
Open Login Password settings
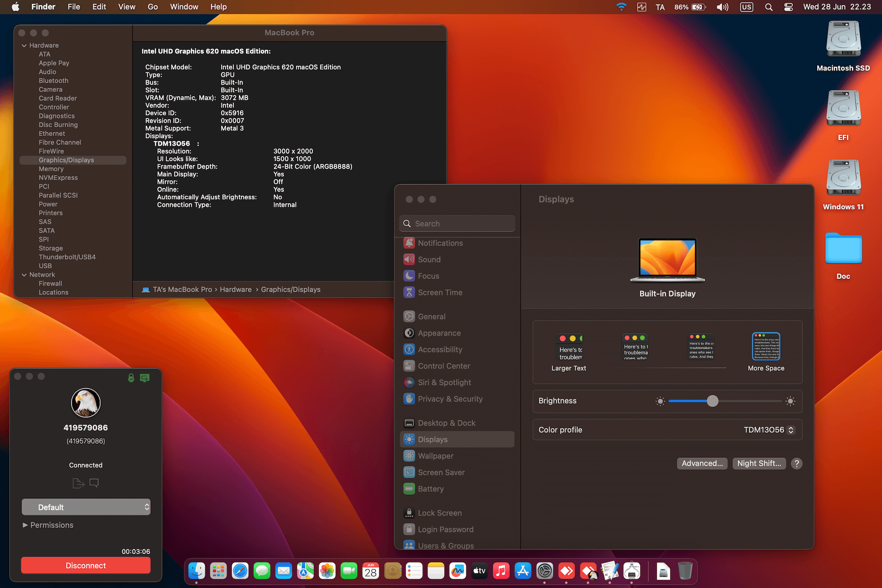pos(457,530)
